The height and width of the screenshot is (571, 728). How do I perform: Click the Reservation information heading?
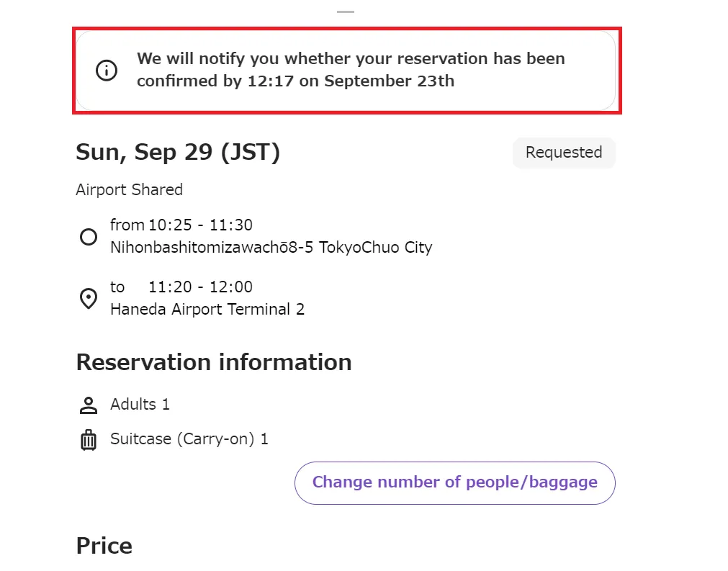pyautogui.click(x=214, y=362)
